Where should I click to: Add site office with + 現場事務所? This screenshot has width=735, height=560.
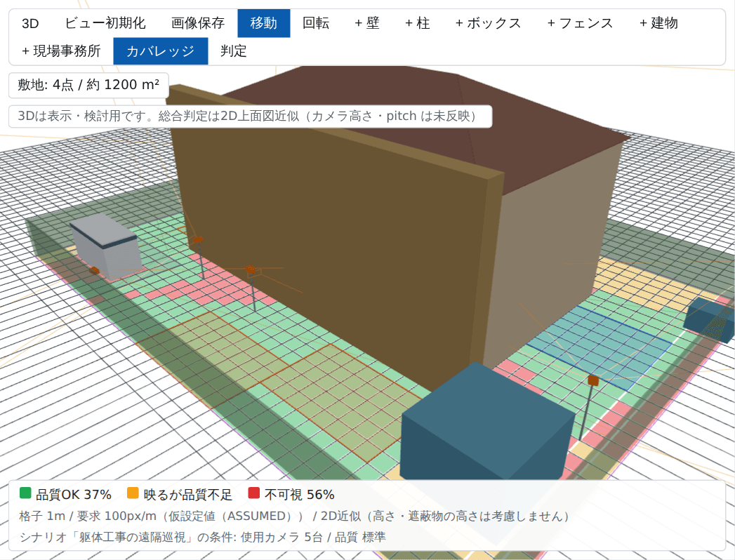(61, 51)
